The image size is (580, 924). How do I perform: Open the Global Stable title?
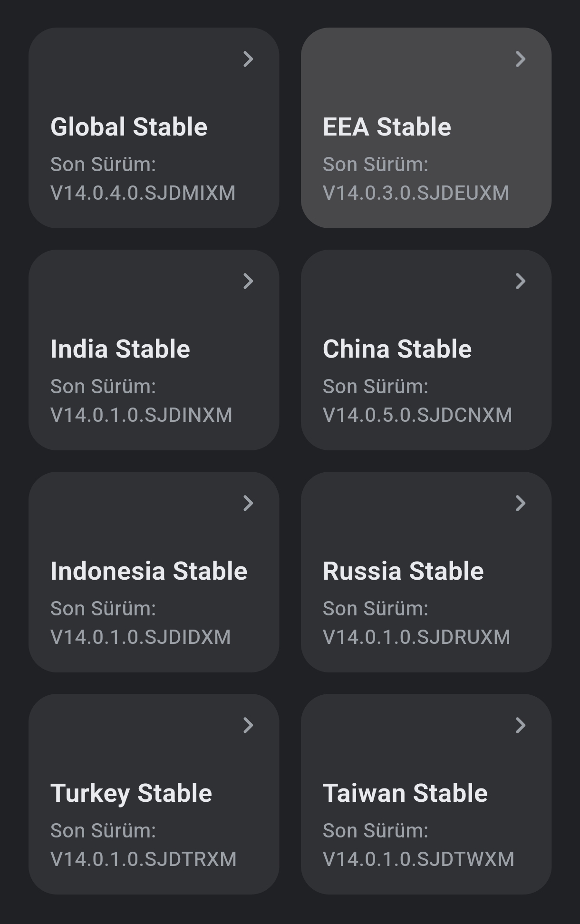point(129,127)
